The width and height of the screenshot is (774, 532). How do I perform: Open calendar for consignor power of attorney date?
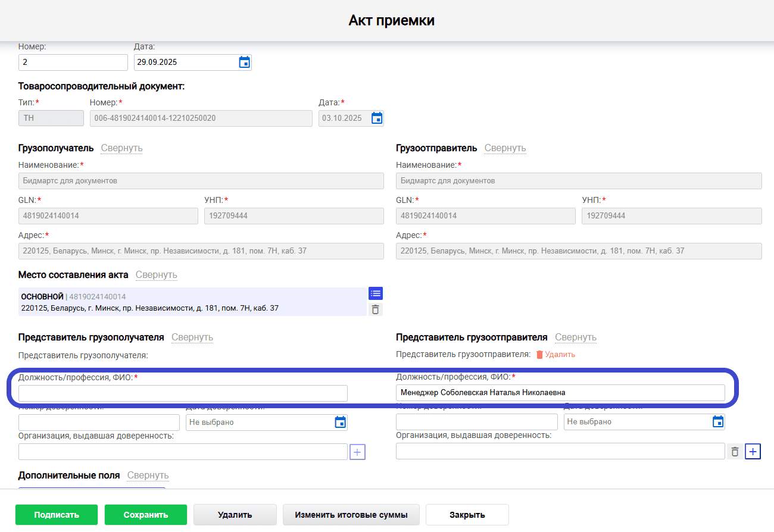pyautogui.click(x=717, y=421)
